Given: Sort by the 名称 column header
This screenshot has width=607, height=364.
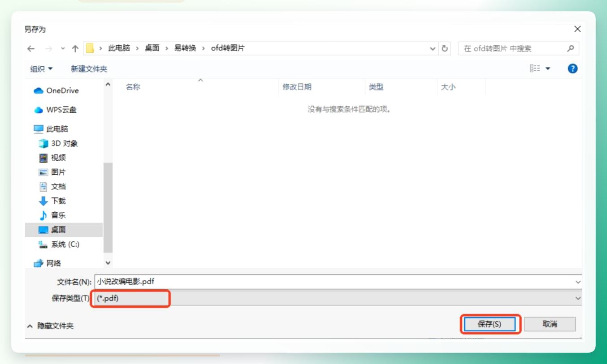Looking at the screenshot, I should [x=133, y=87].
